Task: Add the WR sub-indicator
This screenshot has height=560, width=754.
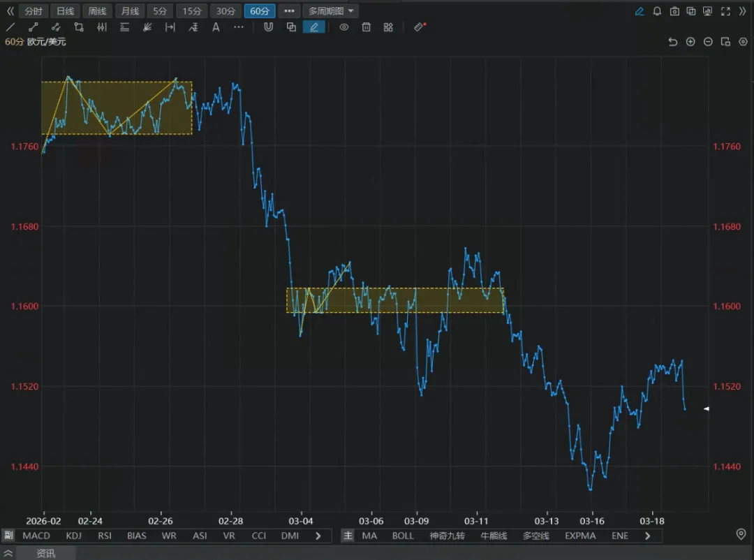Action: click(169, 536)
